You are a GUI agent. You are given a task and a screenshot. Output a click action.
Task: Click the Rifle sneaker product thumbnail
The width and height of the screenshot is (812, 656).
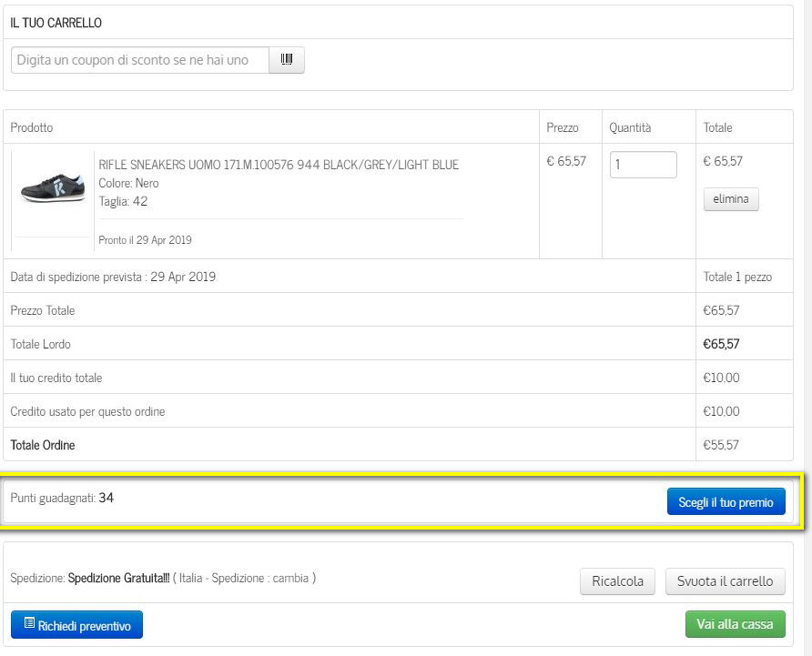(52, 188)
